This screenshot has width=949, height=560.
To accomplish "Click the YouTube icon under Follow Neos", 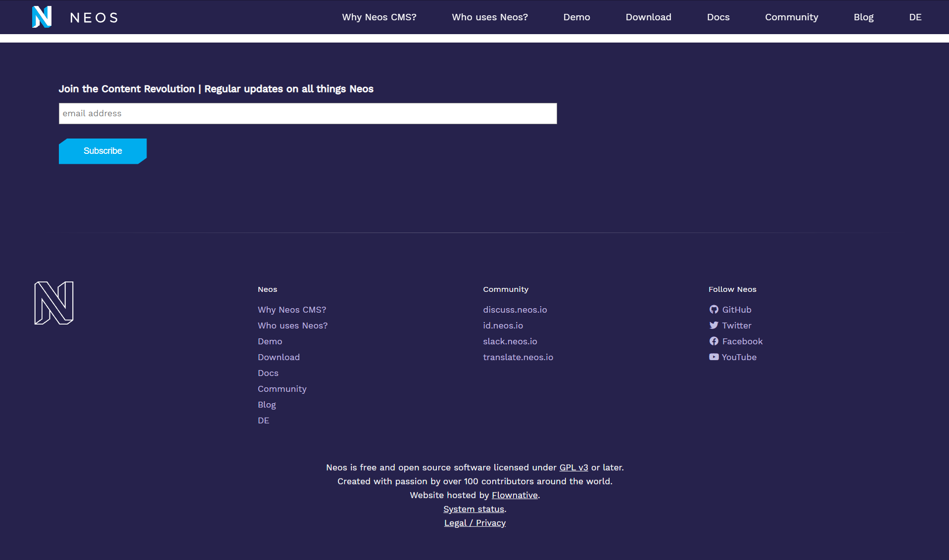I will click(714, 357).
